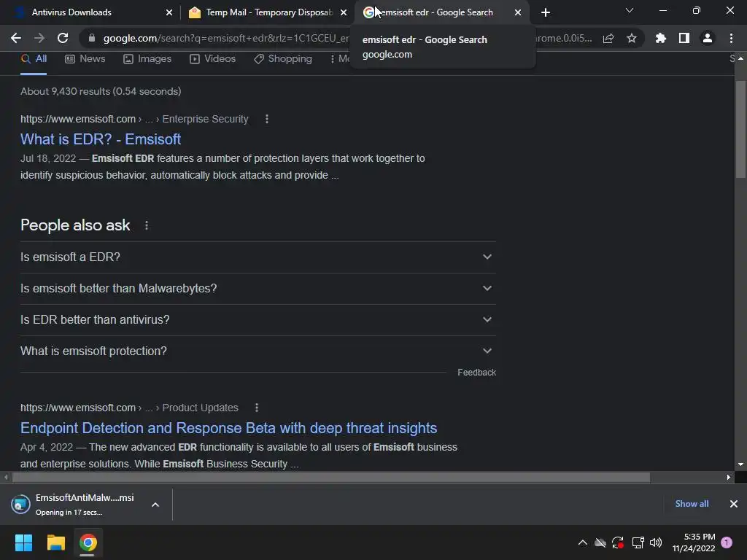The height and width of the screenshot is (560, 747).
Task: Open the Chrome profile avatar menu
Action: [708, 38]
